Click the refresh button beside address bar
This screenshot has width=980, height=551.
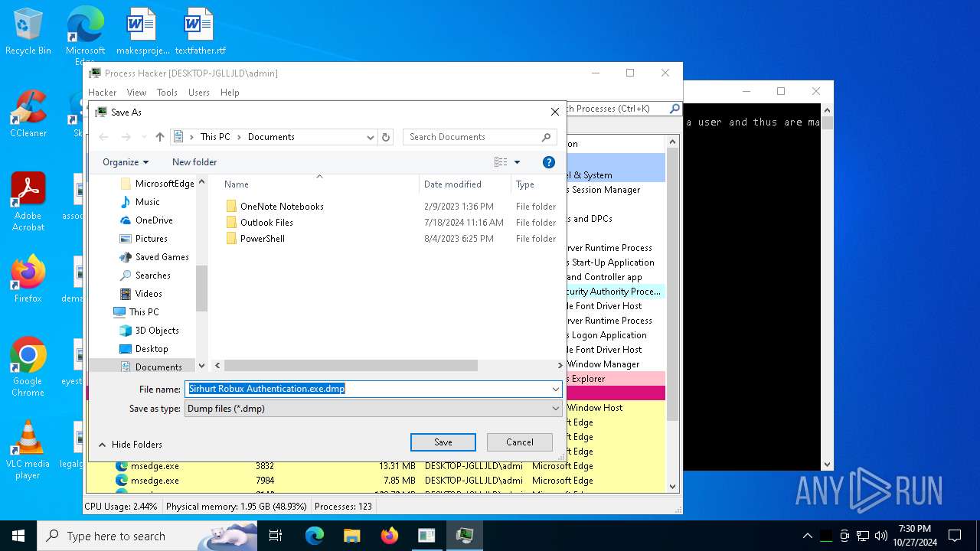click(x=386, y=137)
